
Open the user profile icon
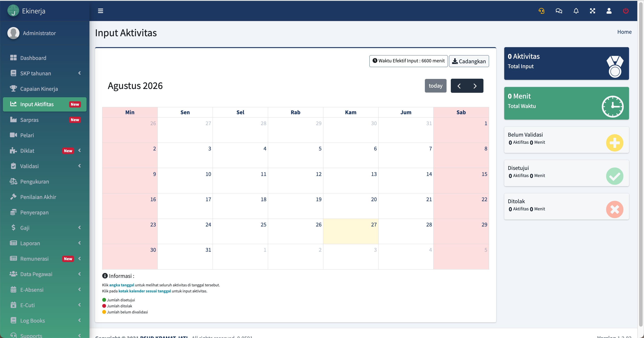click(609, 11)
